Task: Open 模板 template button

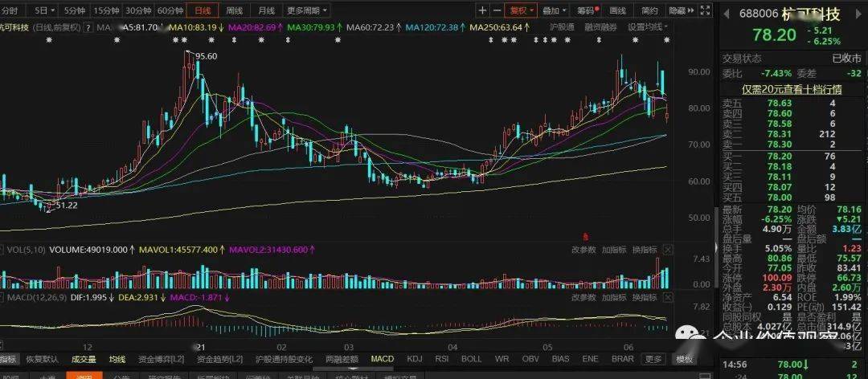Action: click(x=684, y=359)
